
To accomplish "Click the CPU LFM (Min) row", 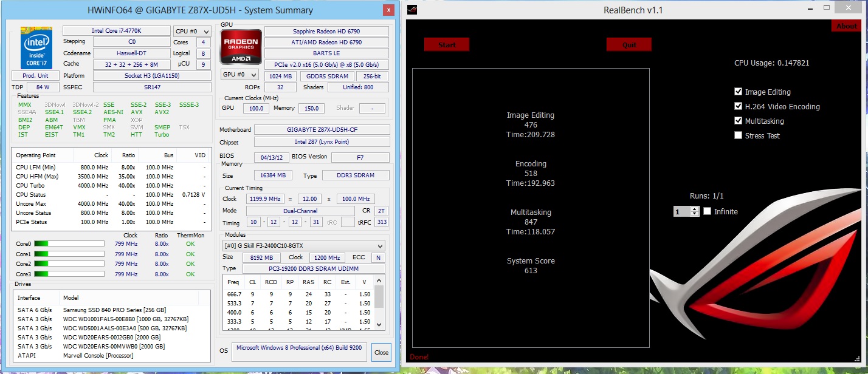I will 111,167.
